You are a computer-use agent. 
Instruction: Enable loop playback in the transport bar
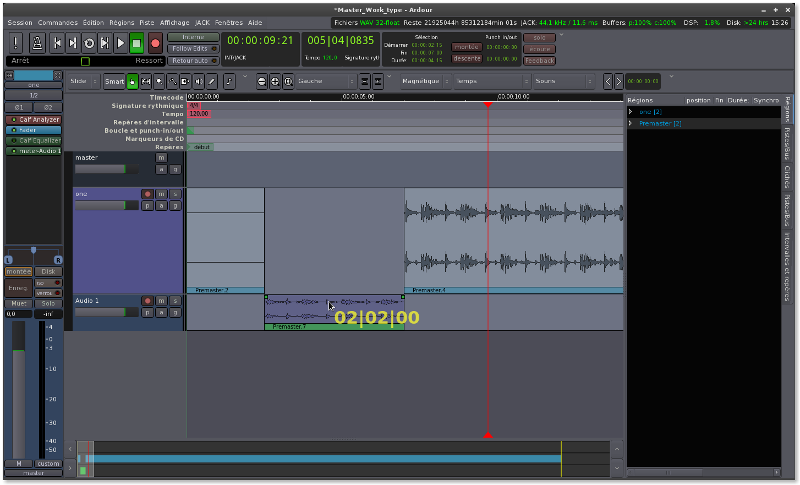tap(89, 43)
